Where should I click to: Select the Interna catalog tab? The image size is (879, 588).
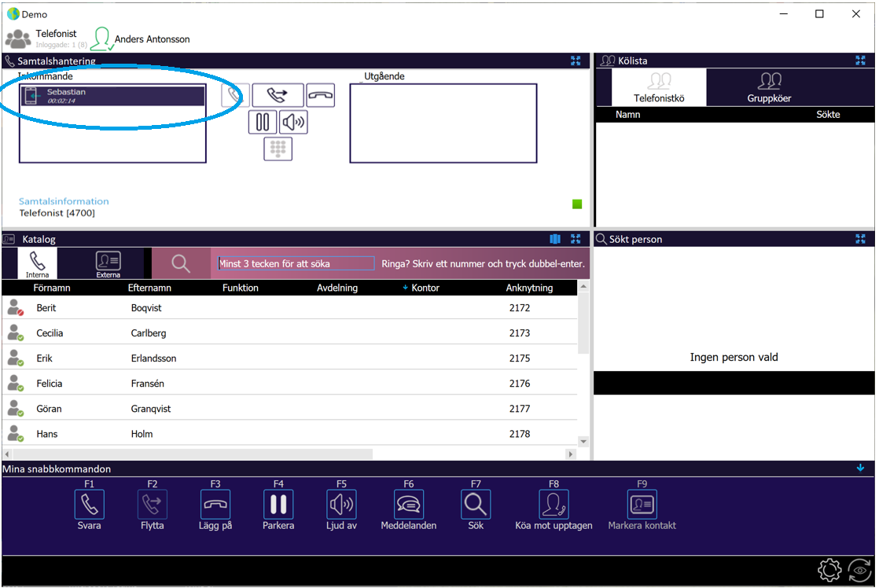click(37, 263)
